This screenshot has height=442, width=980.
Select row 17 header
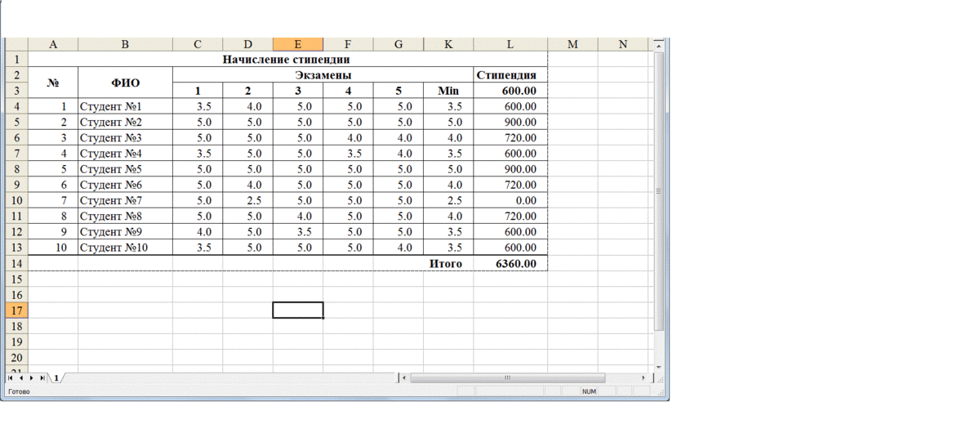[x=16, y=310]
